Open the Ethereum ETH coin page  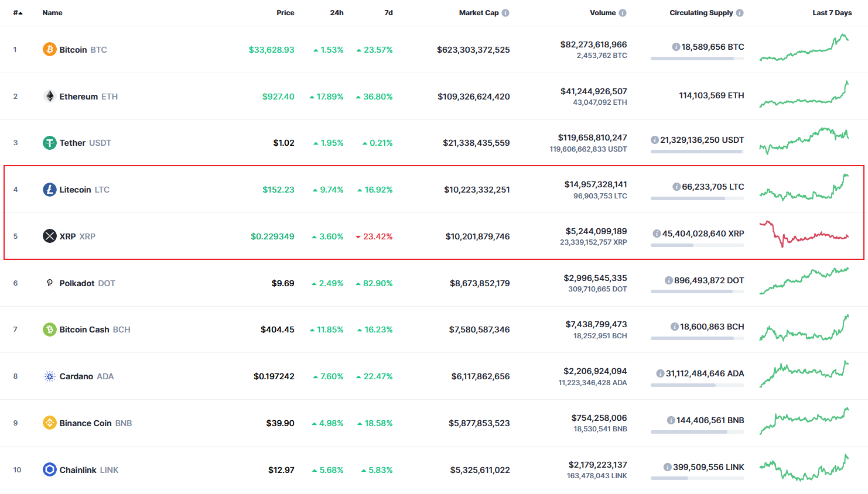[x=88, y=97]
